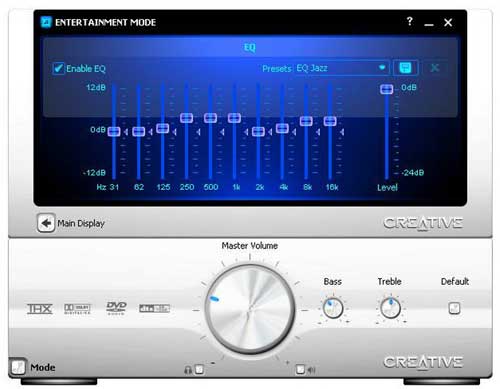This screenshot has height=389, width=500.
Task: Uncheck the Enable EQ checkbox
Action: (x=58, y=69)
